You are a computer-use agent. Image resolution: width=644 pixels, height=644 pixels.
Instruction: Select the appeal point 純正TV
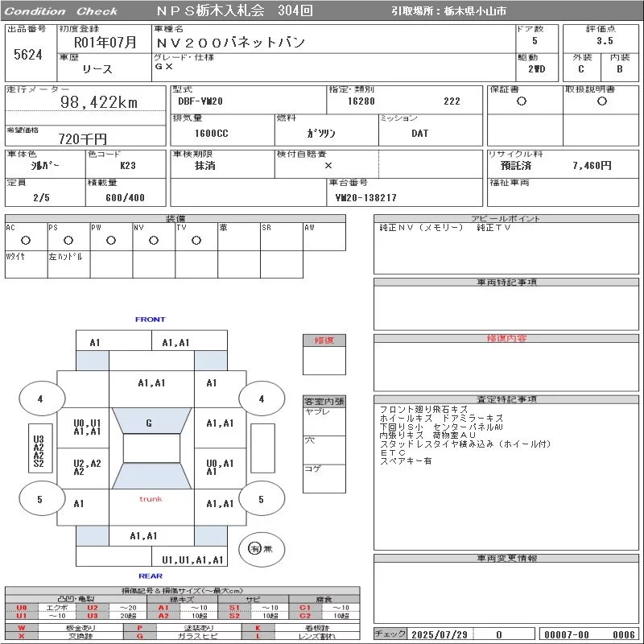pos(493,228)
